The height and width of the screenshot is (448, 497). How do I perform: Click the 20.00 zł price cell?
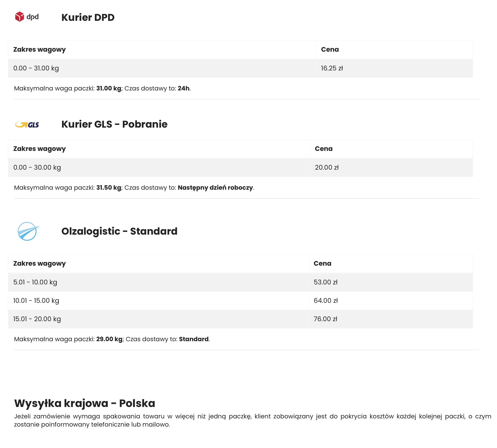(x=391, y=167)
